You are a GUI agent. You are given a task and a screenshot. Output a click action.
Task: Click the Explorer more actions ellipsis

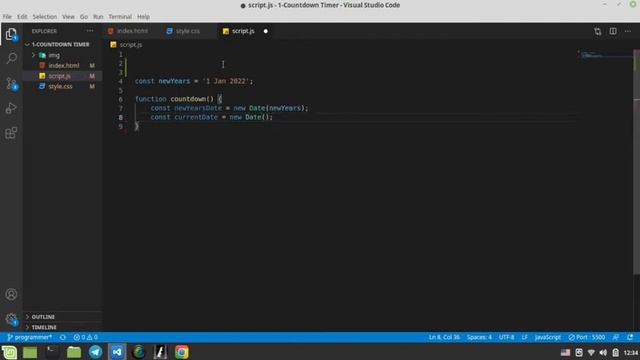[90, 31]
